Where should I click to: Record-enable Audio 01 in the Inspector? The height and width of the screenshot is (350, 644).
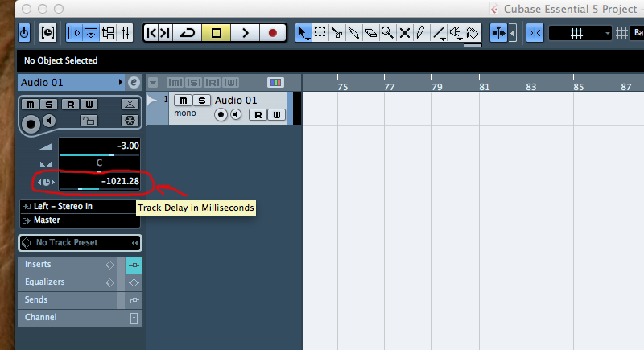(31, 123)
